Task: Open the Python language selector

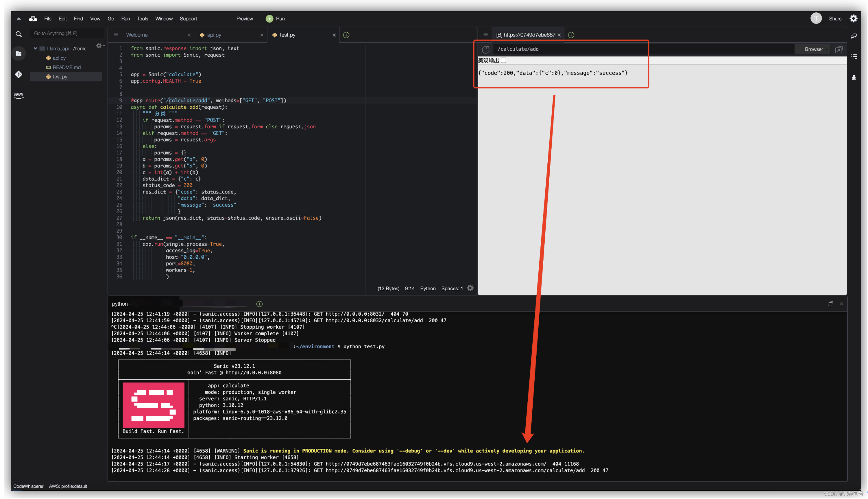Action: [428, 289]
